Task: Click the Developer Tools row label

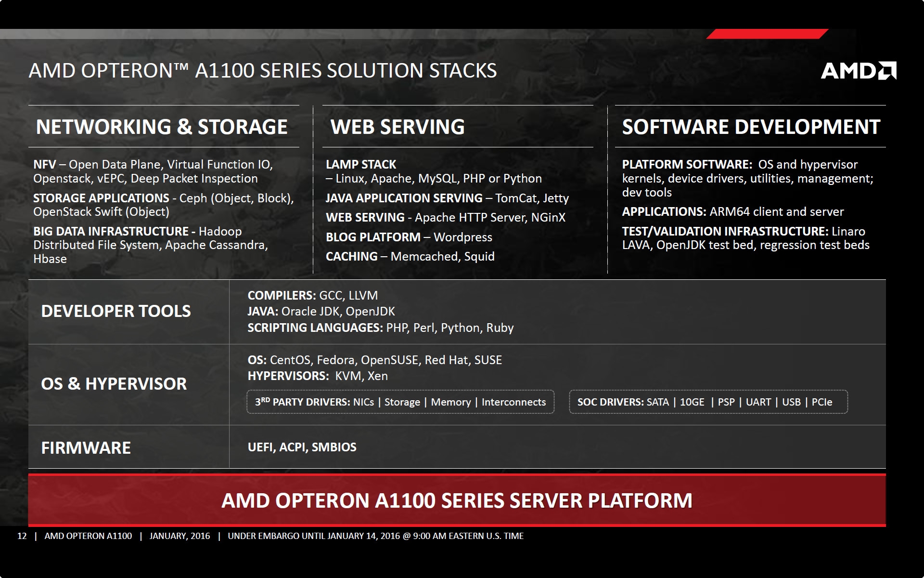Action: 116,311
